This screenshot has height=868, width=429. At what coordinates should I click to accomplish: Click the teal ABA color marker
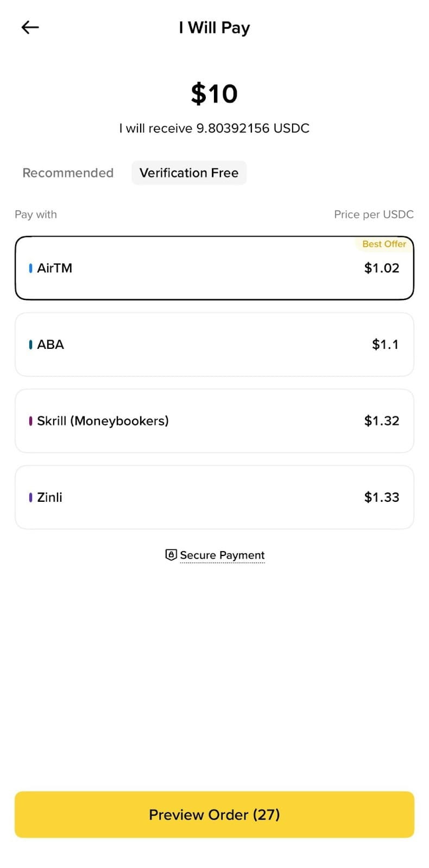click(x=30, y=344)
